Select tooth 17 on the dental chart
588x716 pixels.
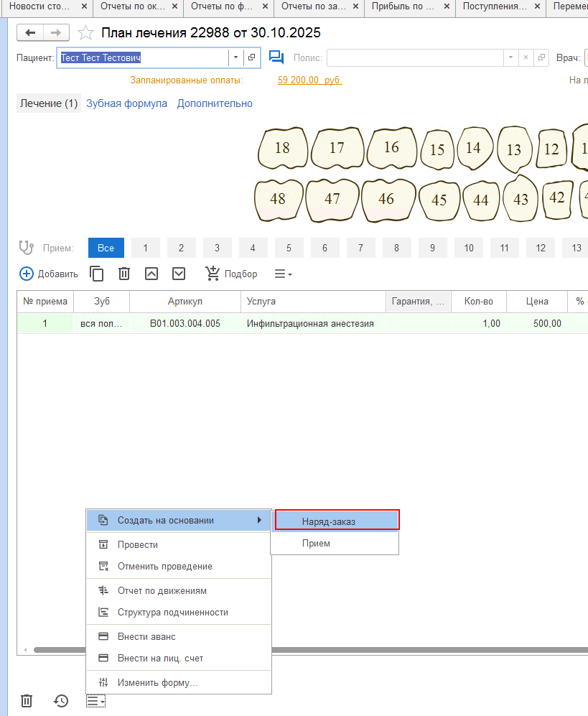point(337,148)
